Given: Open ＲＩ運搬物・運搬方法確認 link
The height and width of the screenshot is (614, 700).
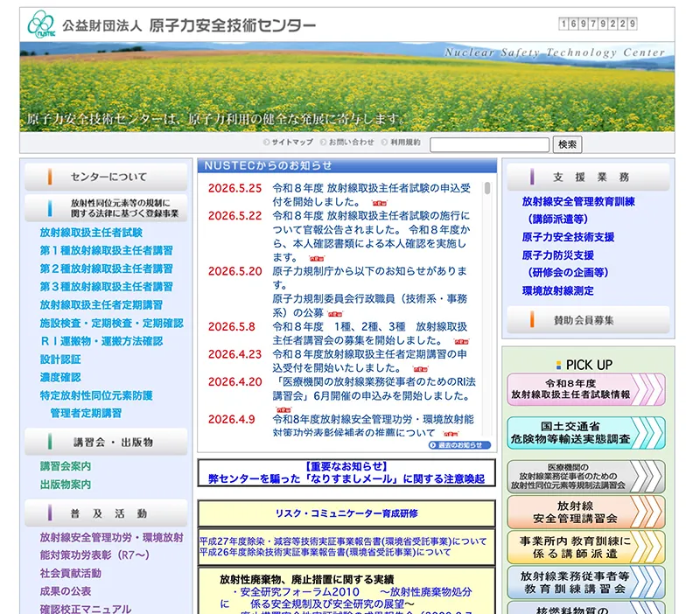Looking at the screenshot, I should (x=101, y=341).
